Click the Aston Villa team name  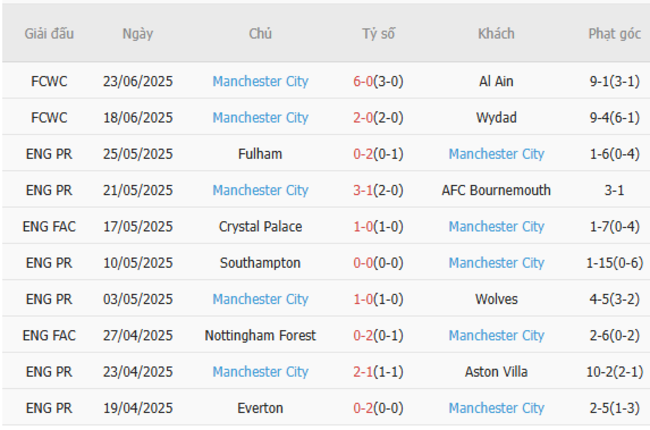tap(496, 372)
